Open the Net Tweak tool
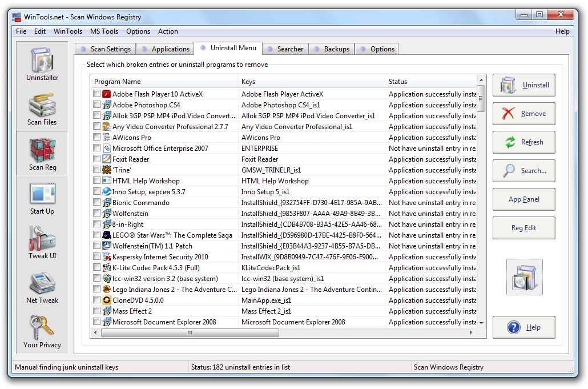 42,287
